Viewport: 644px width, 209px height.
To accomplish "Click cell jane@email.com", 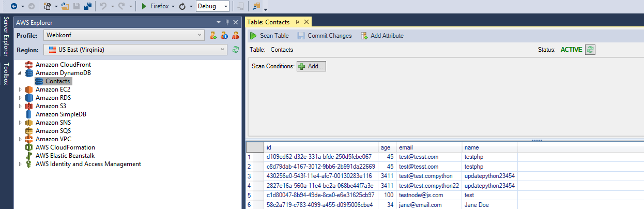I will [x=429, y=205].
